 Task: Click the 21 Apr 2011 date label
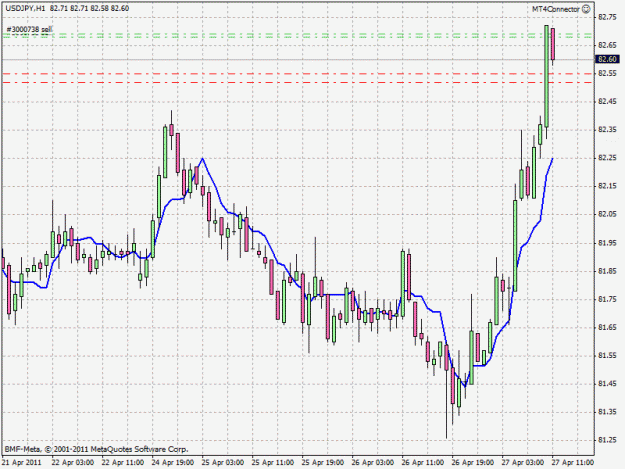click(x=22, y=462)
